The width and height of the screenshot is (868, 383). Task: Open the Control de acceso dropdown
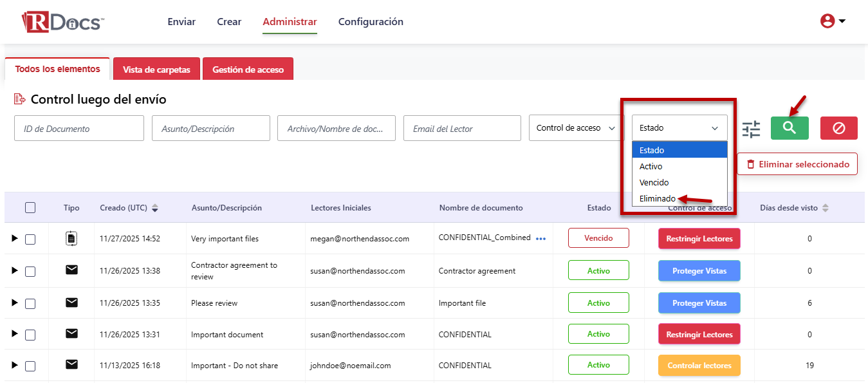tap(576, 128)
